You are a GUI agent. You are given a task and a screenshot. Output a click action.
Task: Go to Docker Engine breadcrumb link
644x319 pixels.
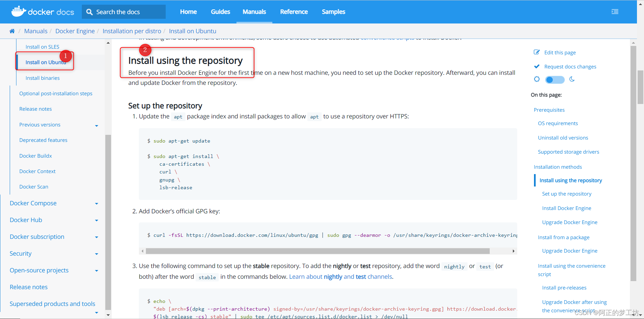75,31
